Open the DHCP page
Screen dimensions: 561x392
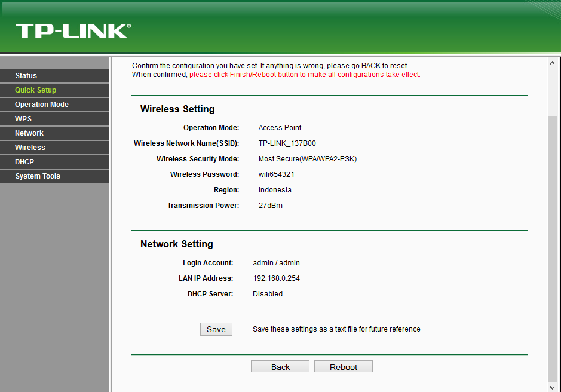pos(24,161)
